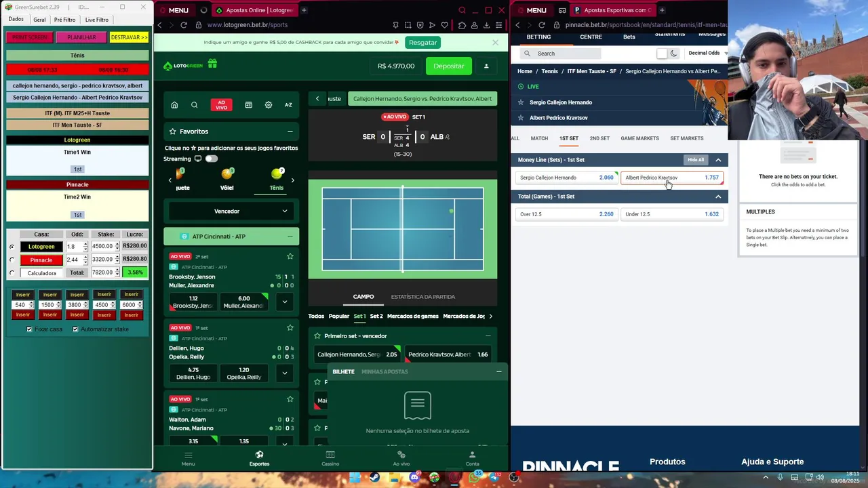Viewport: 868px width, 488px height.
Task: Switch to Geral tab in GreenSurebet
Action: 39,20
